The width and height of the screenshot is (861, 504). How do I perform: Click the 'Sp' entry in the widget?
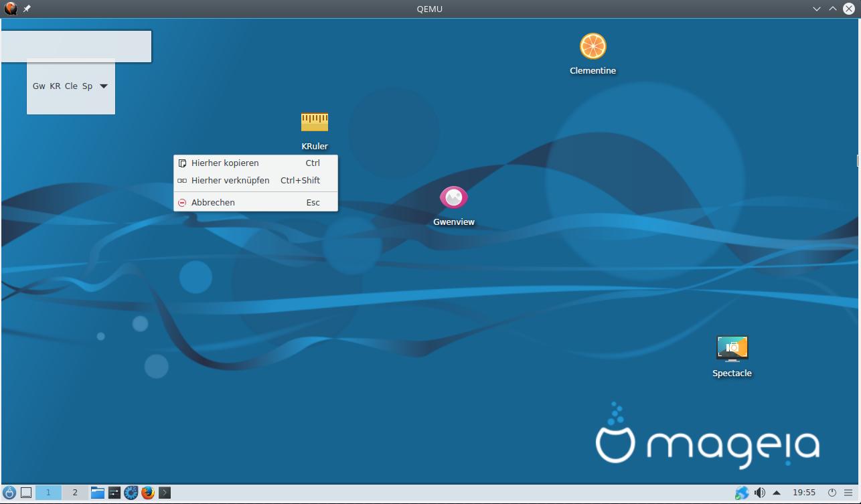point(87,86)
